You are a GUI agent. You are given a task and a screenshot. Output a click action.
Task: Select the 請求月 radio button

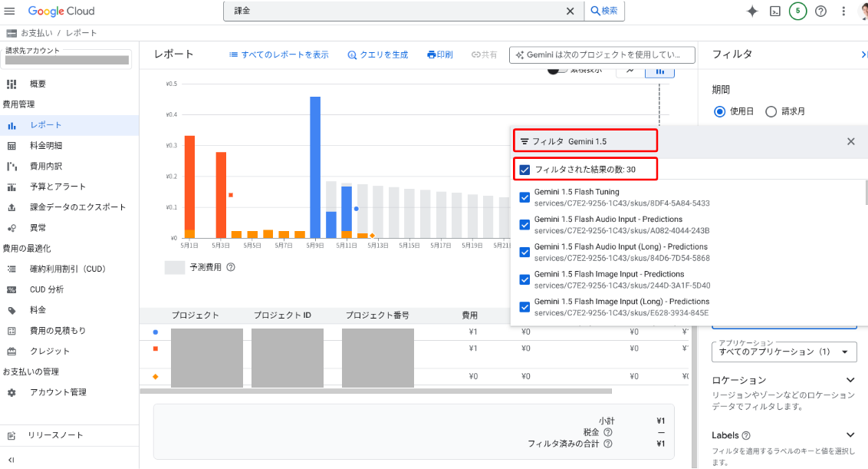pyautogui.click(x=771, y=111)
